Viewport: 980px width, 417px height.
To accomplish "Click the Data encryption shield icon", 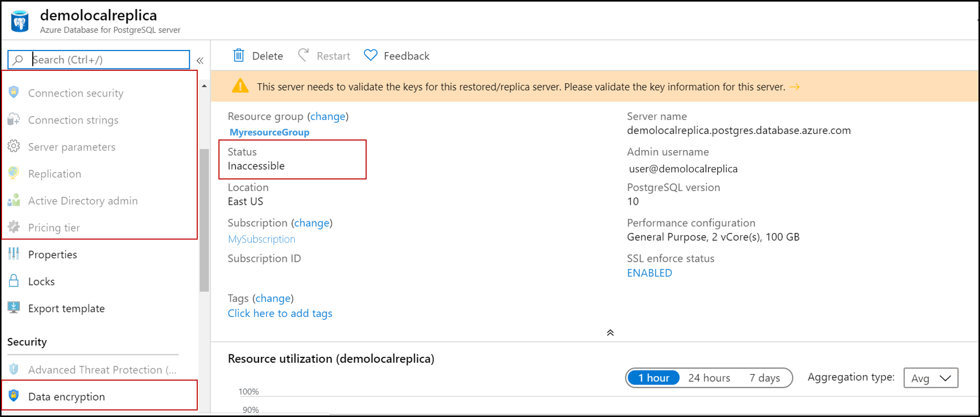I will tap(14, 396).
